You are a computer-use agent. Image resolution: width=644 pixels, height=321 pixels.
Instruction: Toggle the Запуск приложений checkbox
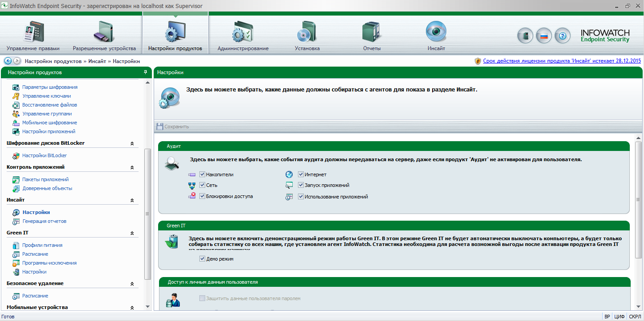click(301, 185)
